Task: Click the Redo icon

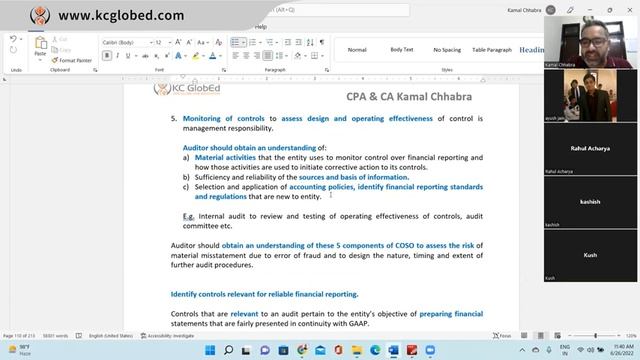Action: coord(13,50)
